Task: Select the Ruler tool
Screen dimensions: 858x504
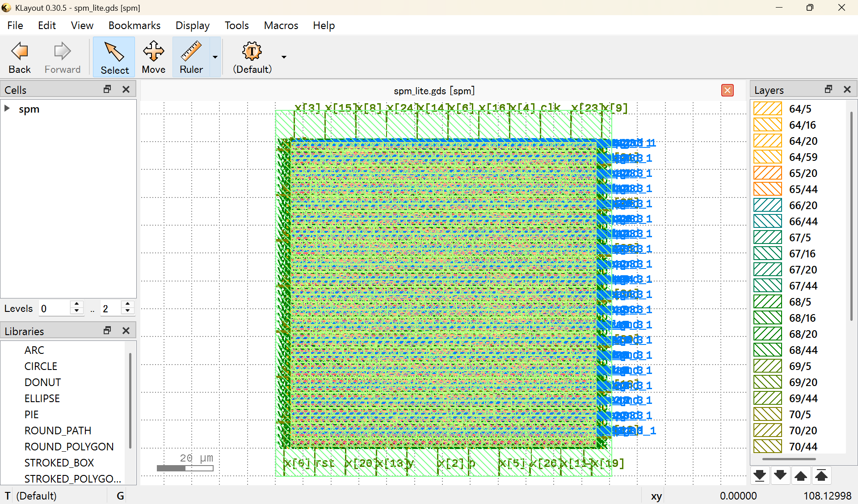Action: tap(191, 57)
